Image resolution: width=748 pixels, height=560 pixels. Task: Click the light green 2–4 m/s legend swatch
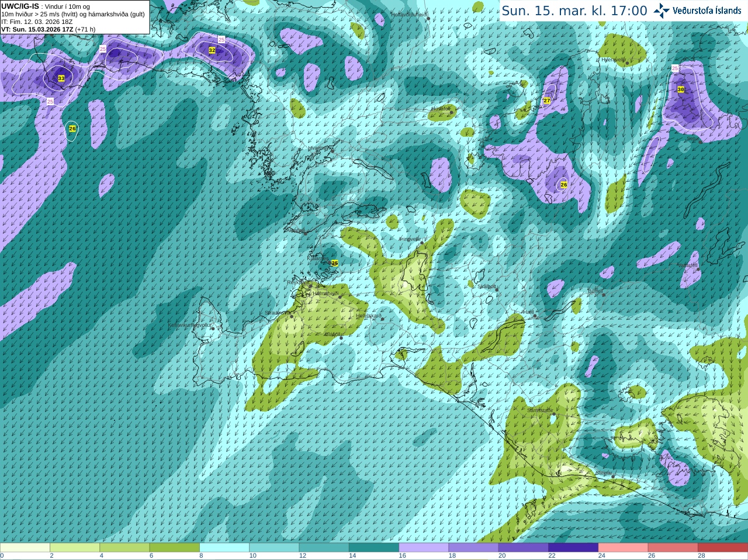pos(75,548)
